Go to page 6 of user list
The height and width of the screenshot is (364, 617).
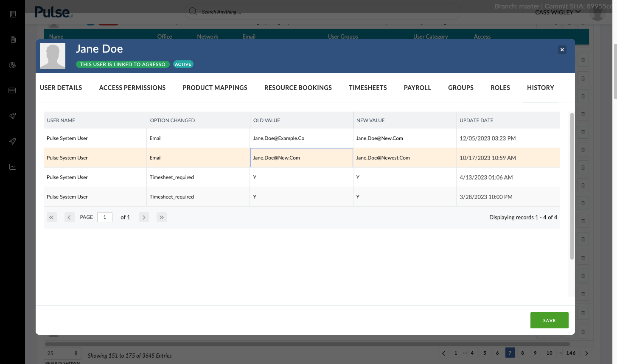tap(497, 353)
